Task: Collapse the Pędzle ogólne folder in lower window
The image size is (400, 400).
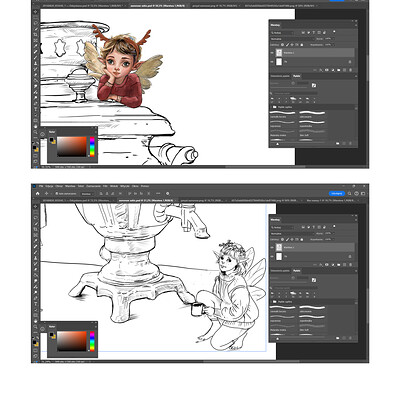Action: 271,302
